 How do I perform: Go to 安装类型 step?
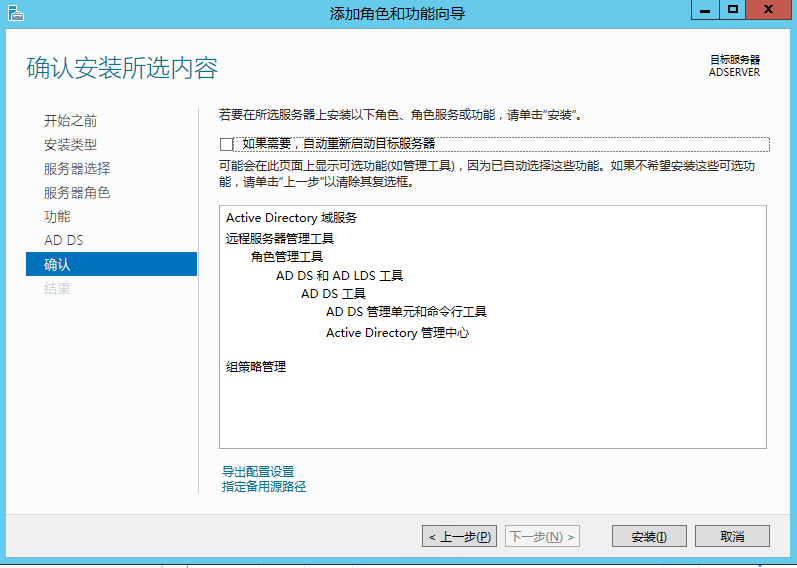tap(70, 145)
